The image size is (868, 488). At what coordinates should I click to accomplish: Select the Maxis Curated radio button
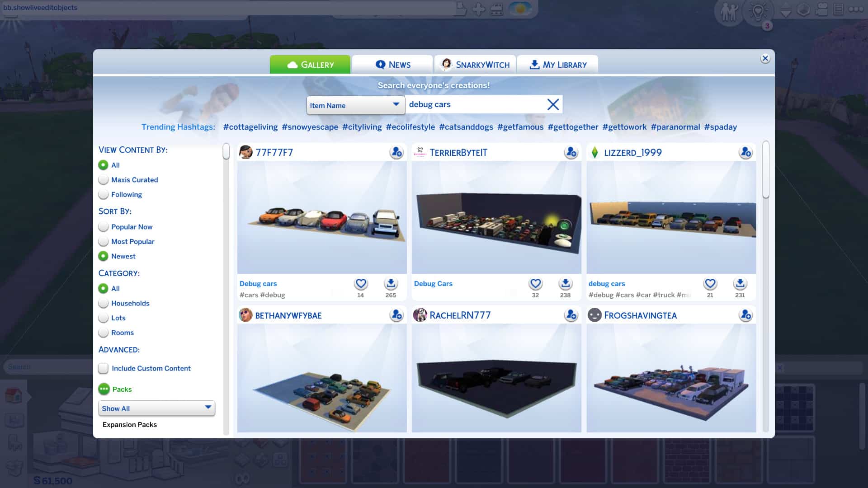click(103, 179)
